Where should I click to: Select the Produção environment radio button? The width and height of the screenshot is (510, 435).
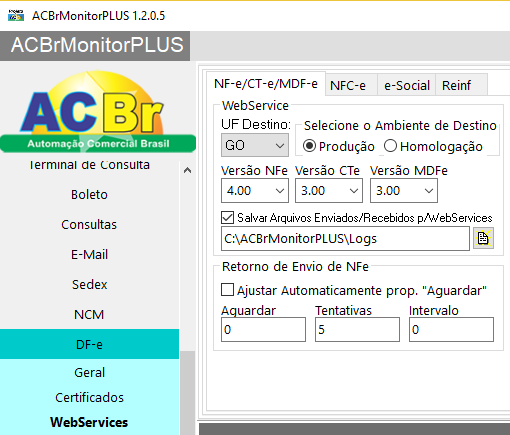[309, 146]
